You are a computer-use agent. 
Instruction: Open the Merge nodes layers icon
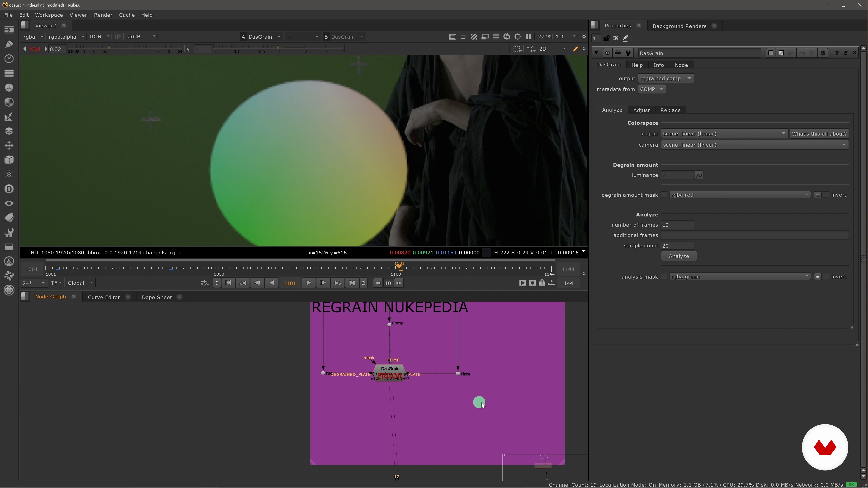9,131
